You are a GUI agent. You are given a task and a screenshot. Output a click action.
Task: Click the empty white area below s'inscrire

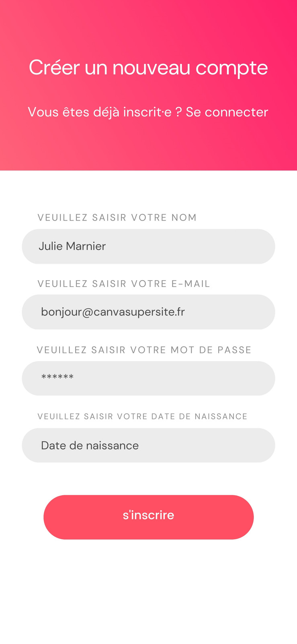(148, 592)
